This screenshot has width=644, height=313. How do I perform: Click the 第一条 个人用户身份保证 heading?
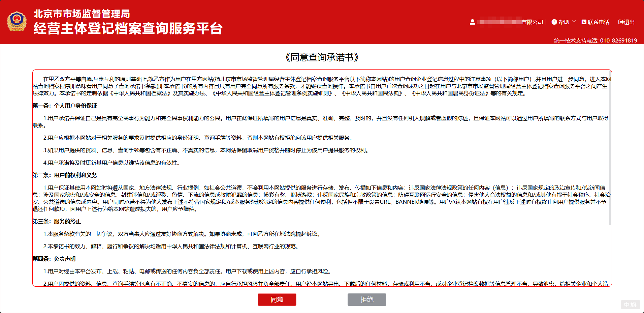click(x=64, y=105)
